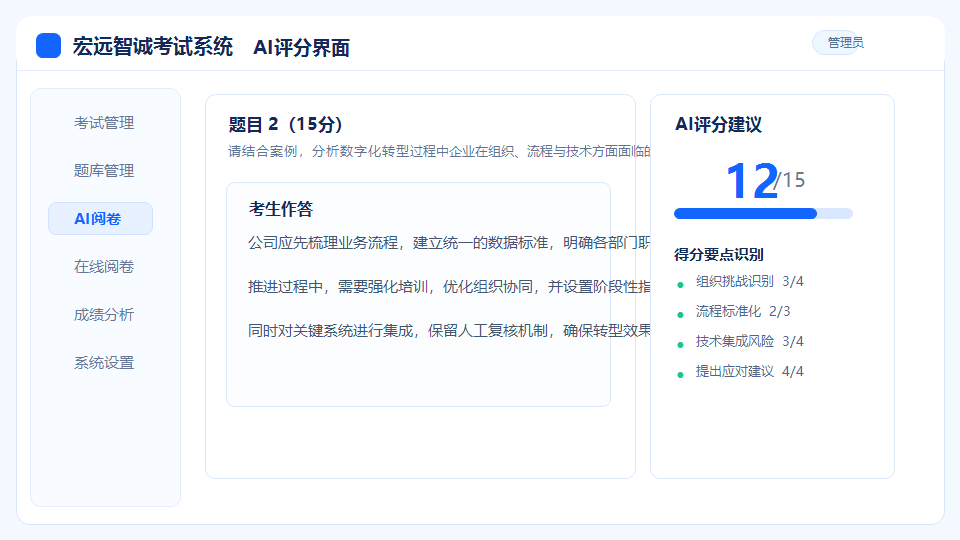The image size is (960, 540).
Task: Open 在线阅卷 from the sidebar
Action: point(104,267)
